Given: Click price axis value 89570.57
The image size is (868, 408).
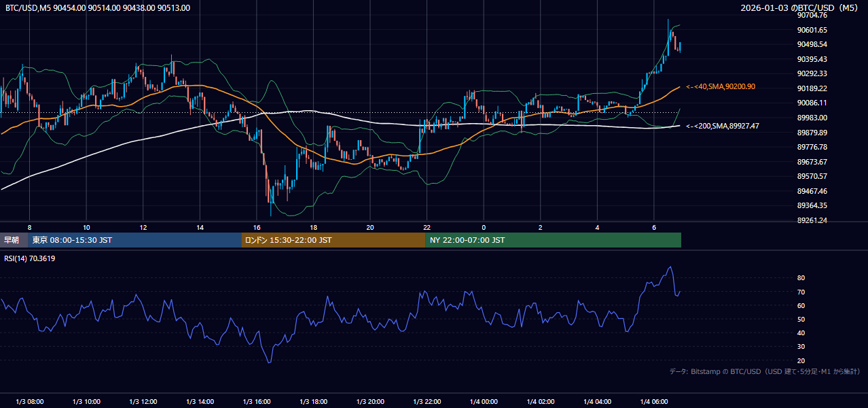Looking at the screenshot, I should pos(812,176).
